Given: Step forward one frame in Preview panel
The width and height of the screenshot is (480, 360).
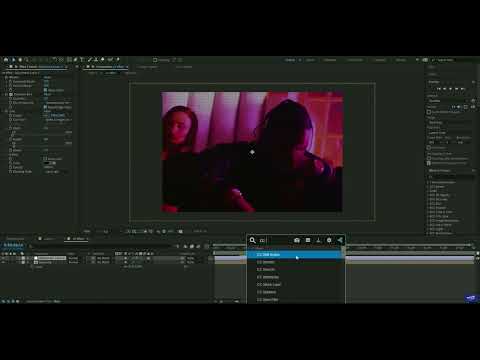Looking at the screenshot, I should pyautogui.click(x=457, y=89).
